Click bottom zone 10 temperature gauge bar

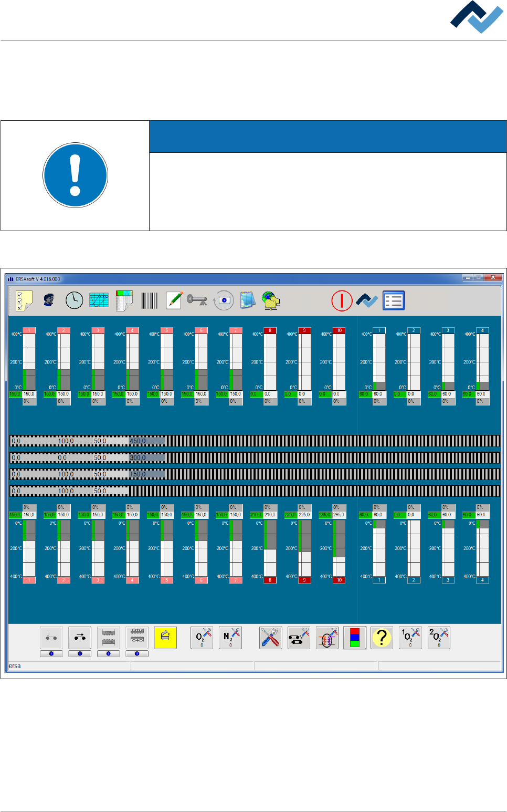click(339, 548)
